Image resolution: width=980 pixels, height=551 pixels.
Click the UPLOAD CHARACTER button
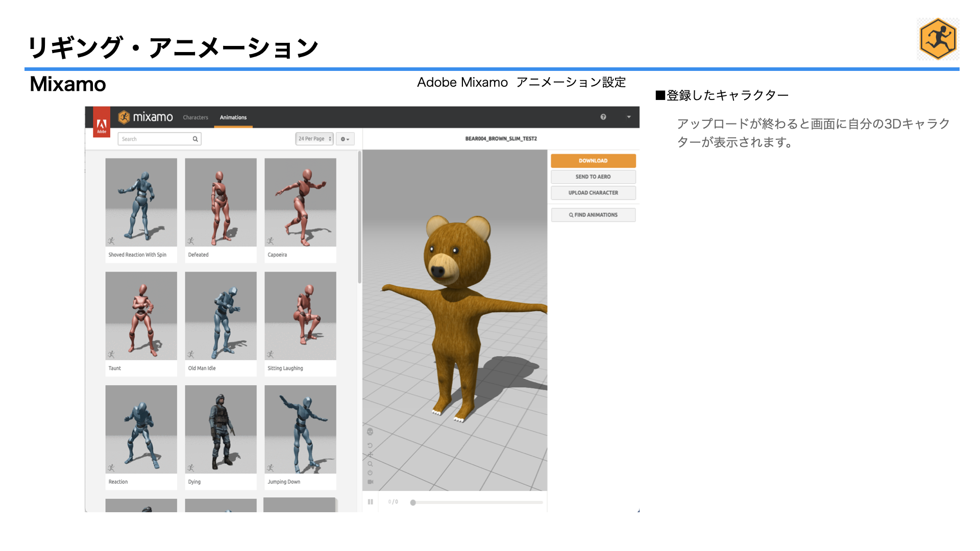coord(593,193)
